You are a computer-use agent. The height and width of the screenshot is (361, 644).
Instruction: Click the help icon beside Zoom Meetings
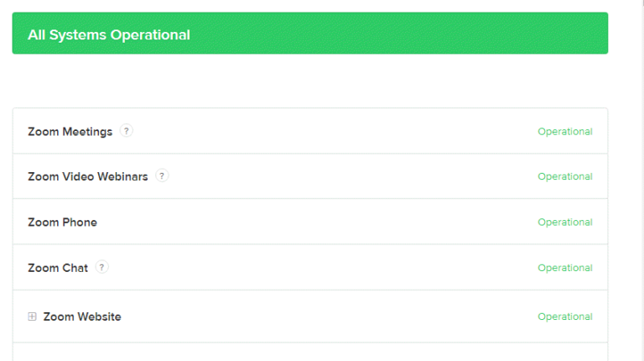pos(126,131)
